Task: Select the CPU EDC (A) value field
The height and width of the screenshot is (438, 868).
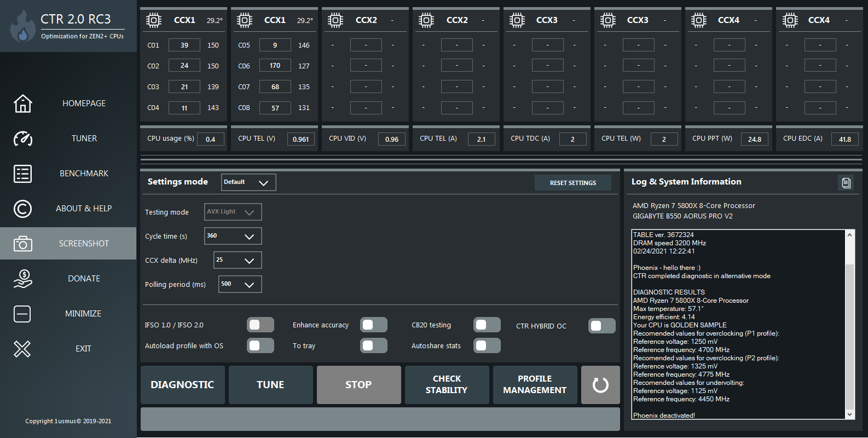Action: 845,139
